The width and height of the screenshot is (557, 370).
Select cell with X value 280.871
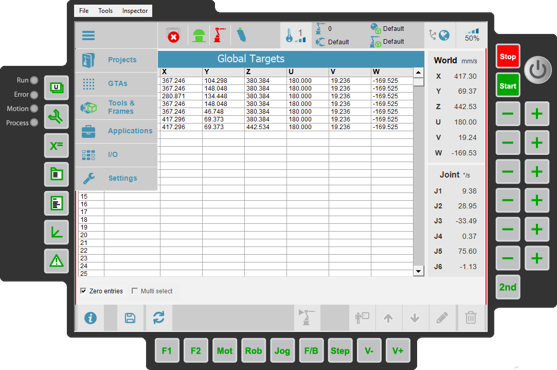pos(181,96)
